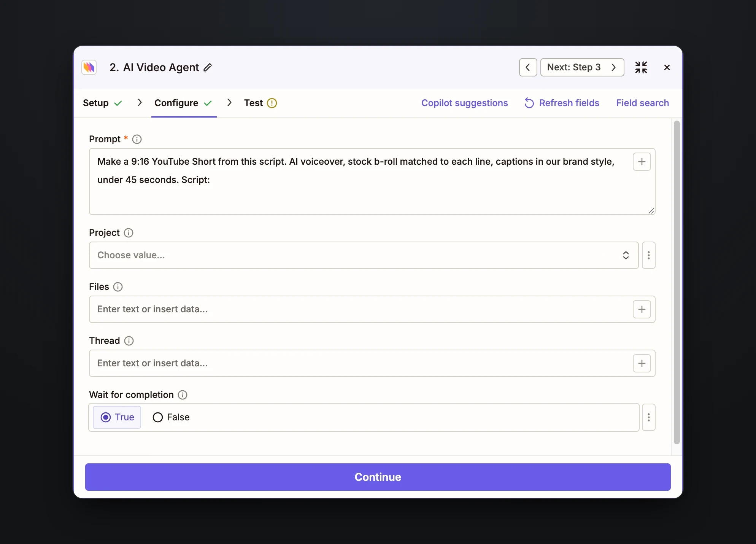The height and width of the screenshot is (544, 756).
Task: Click the Prompt textarea resize handle
Action: pyautogui.click(x=651, y=211)
